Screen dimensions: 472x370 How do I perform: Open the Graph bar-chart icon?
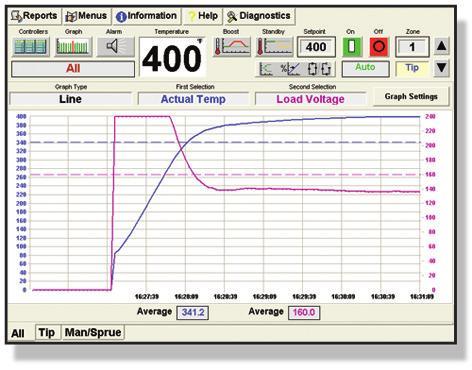pyautogui.click(x=73, y=46)
